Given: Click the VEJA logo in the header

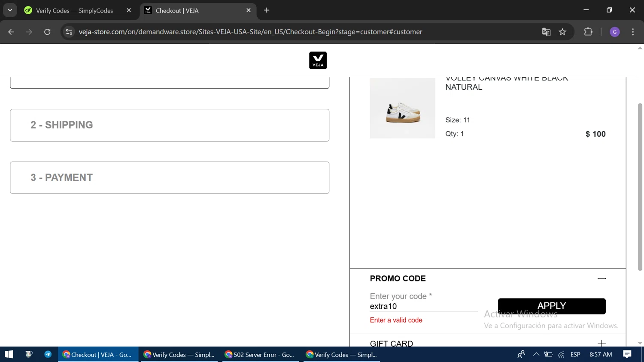Looking at the screenshot, I should [x=318, y=60].
